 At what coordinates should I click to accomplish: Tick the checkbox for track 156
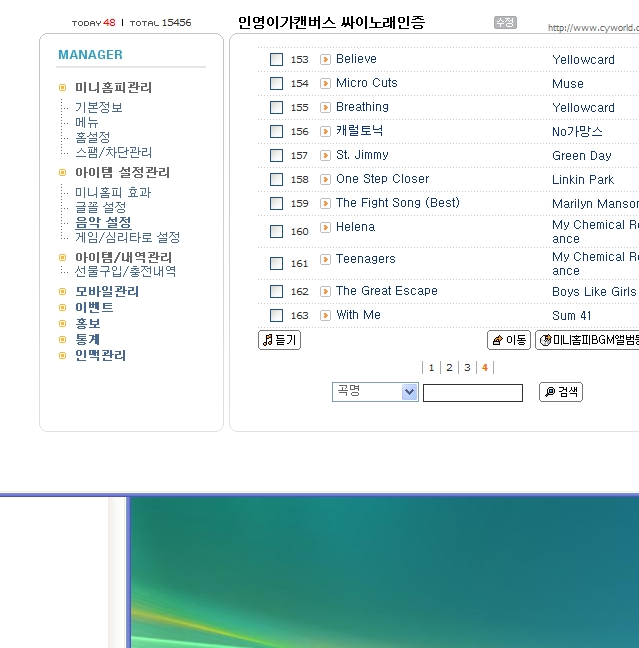(x=276, y=131)
